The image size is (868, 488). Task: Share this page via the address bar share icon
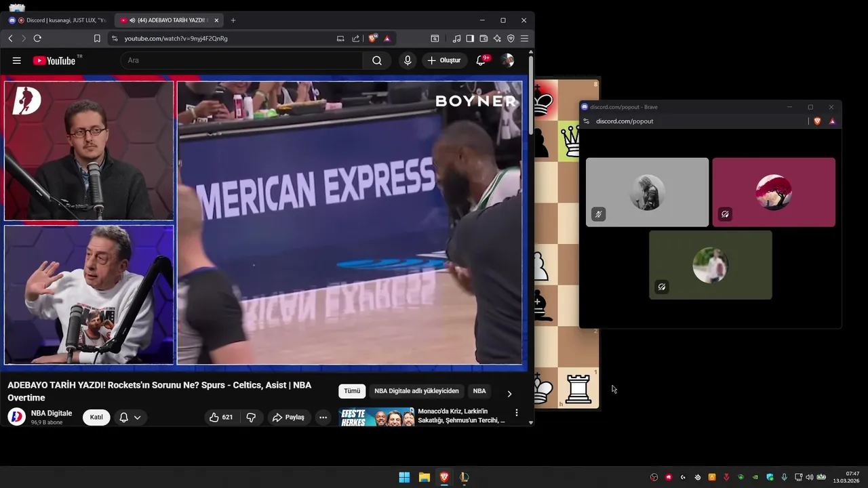(356, 39)
